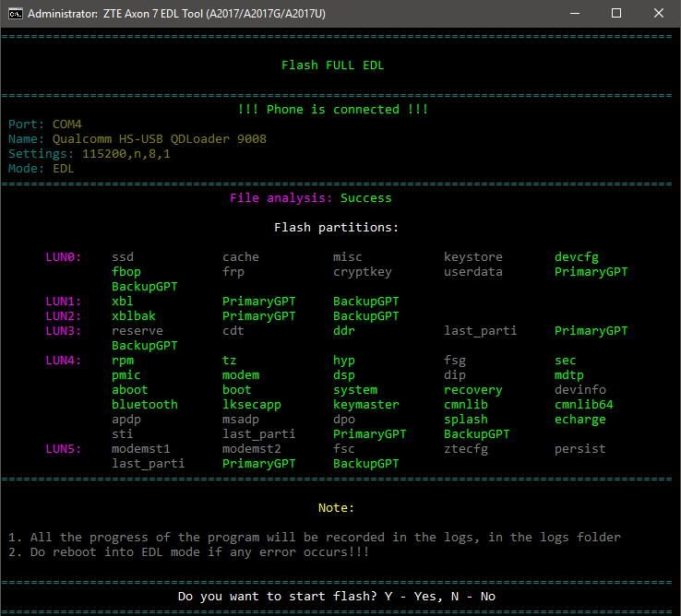Screen dimensions: 681x616
Task: Click the 'Flash FULL EDL' heading
Action: pos(333,65)
